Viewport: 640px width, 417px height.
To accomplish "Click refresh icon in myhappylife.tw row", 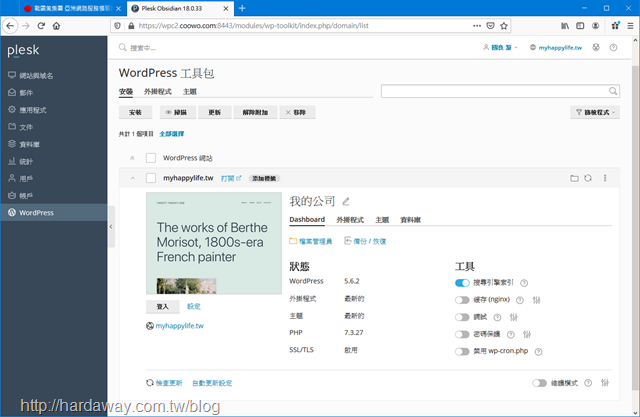I will pos(588,178).
